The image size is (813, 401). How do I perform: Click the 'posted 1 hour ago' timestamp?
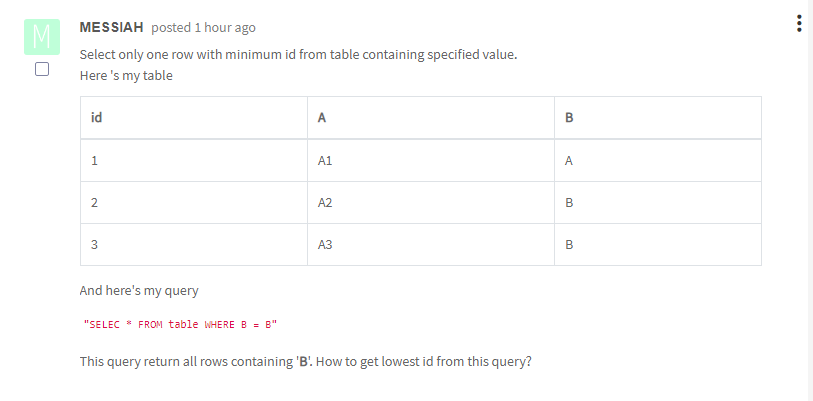(x=203, y=27)
